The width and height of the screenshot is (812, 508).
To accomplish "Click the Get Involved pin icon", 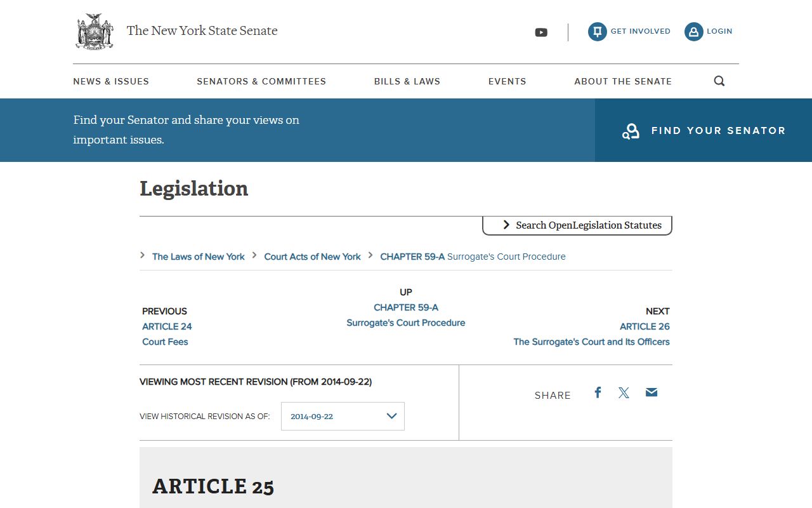I will [x=597, y=32].
